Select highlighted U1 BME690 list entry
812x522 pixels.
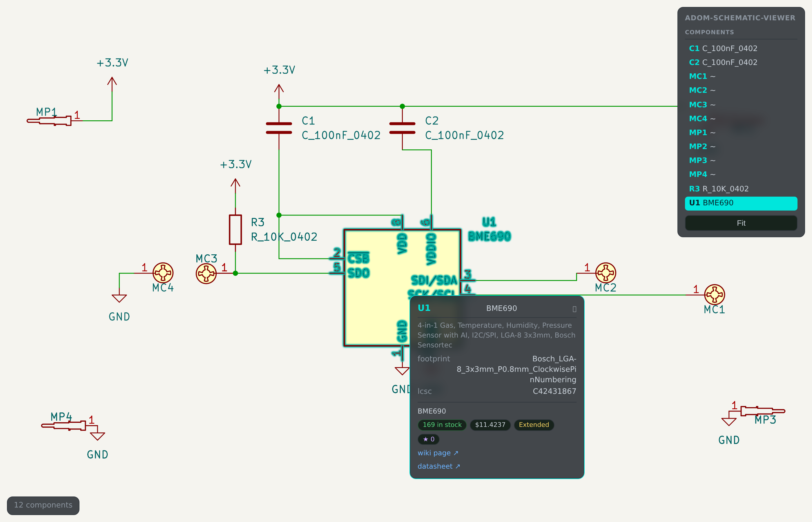pos(741,203)
